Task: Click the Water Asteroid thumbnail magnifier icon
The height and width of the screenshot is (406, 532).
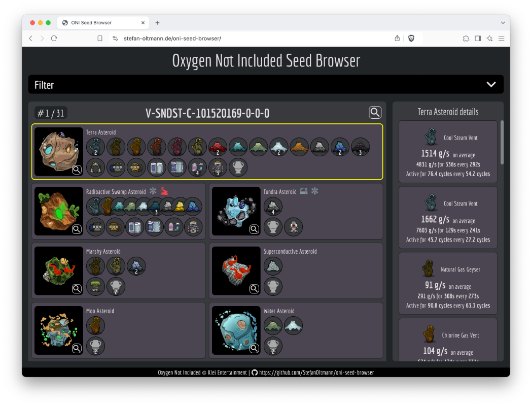Action: (x=254, y=348)
